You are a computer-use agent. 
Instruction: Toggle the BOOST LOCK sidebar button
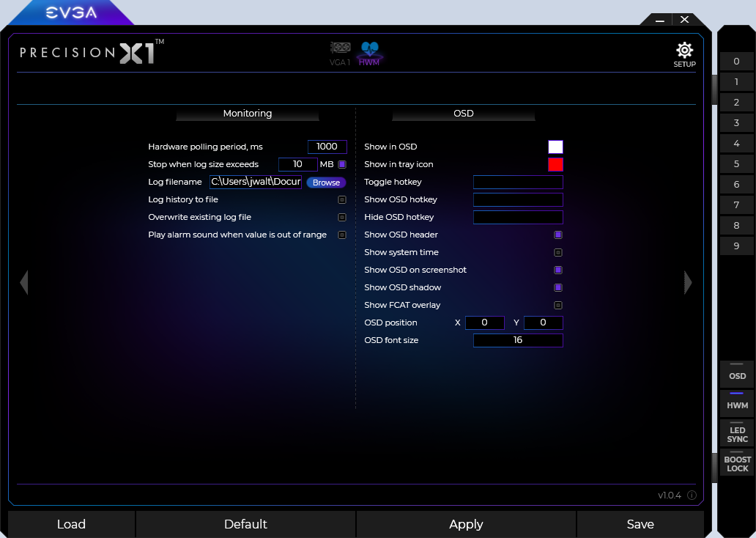[737, 463]
